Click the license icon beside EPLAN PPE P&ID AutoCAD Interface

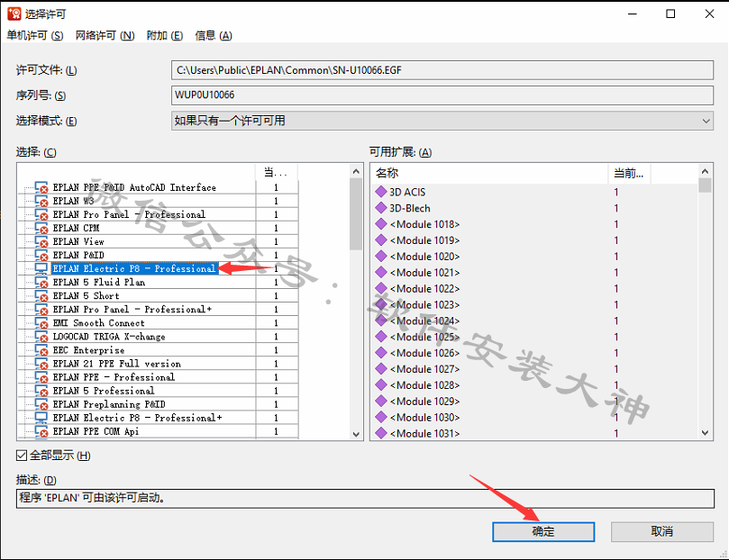[x=41, y=187]
